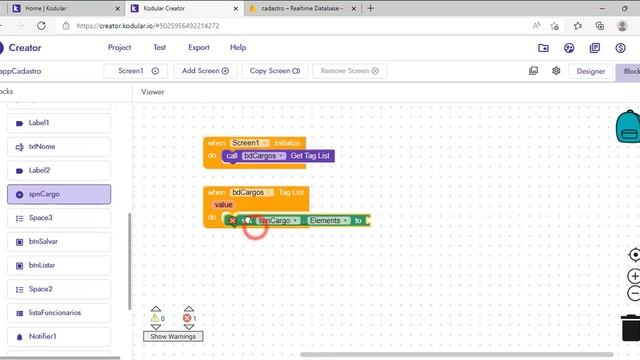Click the mutator icon on spnCargo block
This screenshot has width=640, height=360.
(x=247, y=221)
